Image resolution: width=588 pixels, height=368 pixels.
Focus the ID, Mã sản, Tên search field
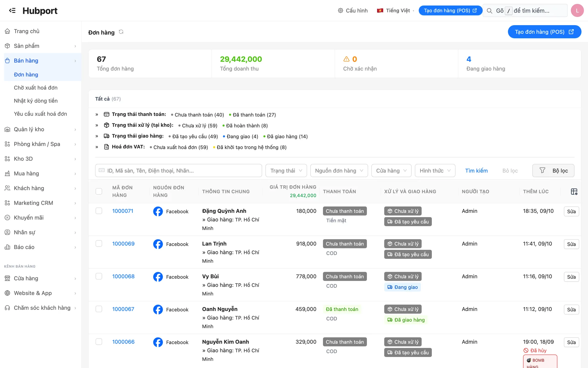(179, 171)
